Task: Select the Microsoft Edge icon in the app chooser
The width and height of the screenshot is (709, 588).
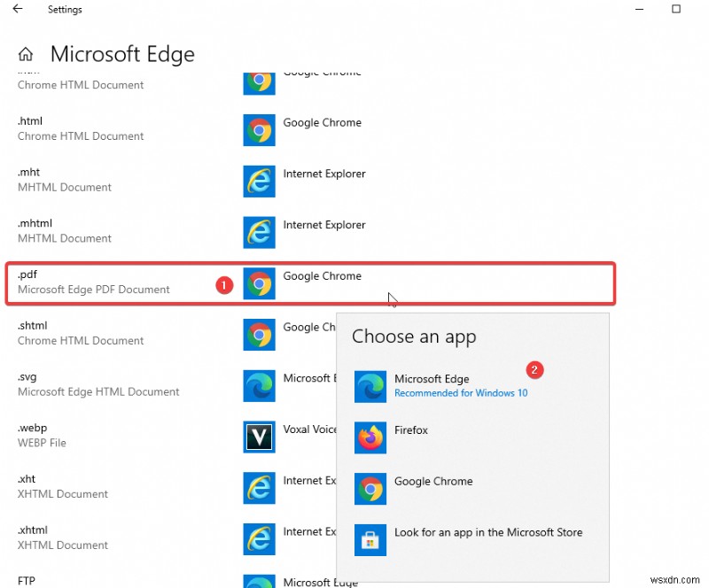Action: [x=370, y=386]
